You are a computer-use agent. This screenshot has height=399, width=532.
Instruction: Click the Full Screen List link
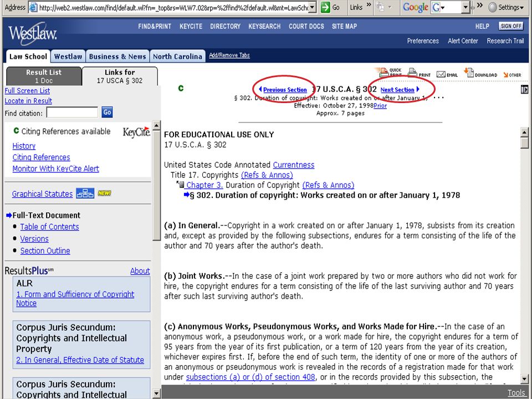tap(27, 90)
